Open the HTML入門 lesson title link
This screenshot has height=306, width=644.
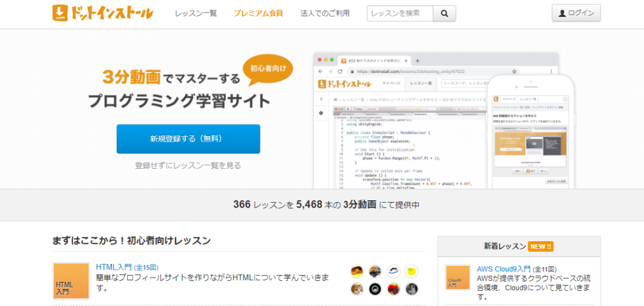click(114, 268)
